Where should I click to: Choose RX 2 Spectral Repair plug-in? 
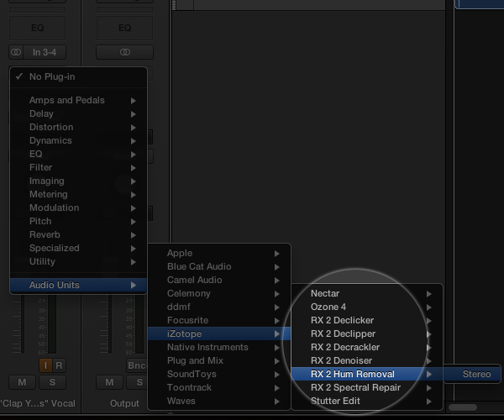(367, 388)
